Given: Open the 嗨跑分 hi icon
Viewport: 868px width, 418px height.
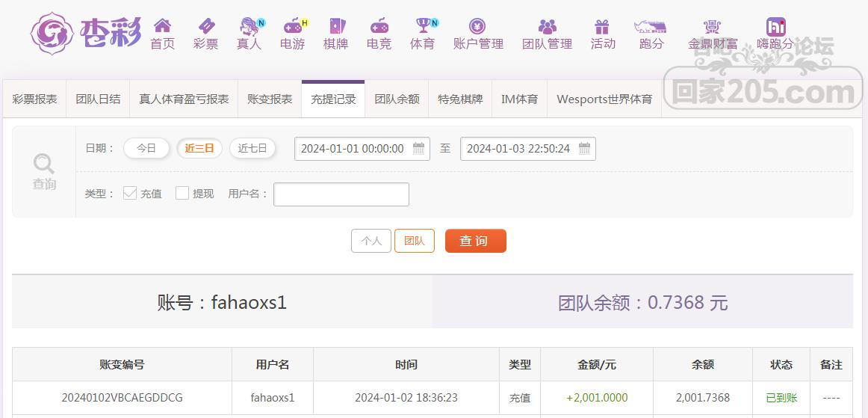Looking at the screenshot, I should coord(775,27).
